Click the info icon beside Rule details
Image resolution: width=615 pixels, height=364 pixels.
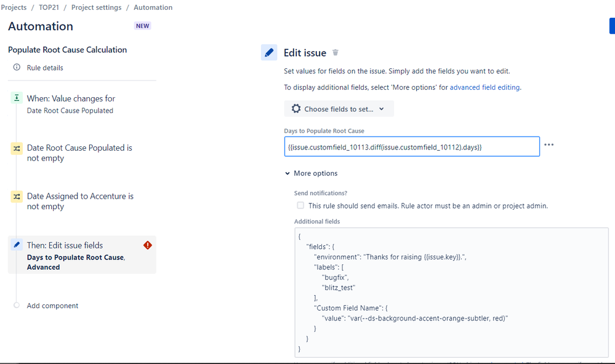point(17,68)
